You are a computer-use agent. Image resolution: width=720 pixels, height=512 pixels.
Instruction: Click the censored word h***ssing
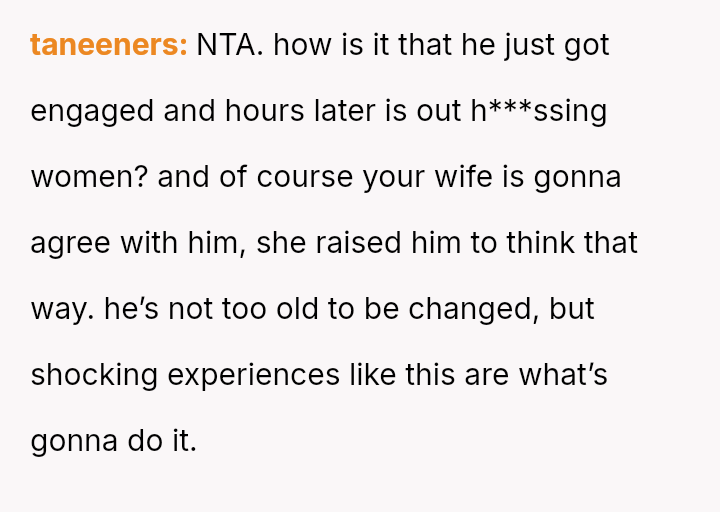tap(539, 111)
